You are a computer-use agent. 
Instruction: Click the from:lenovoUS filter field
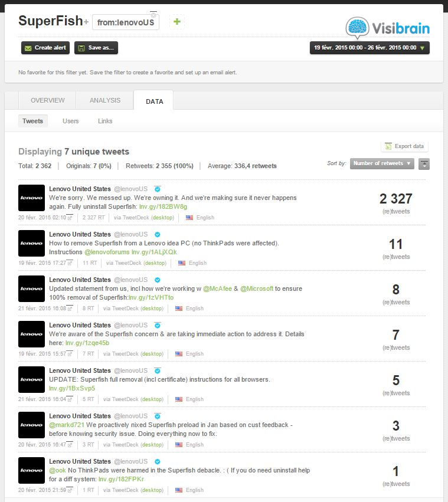click(126, 22)
